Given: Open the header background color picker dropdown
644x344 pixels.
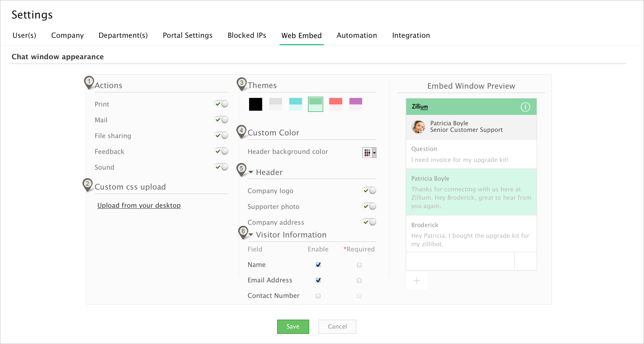Looking at the screenshot, I should pos(369,153).
